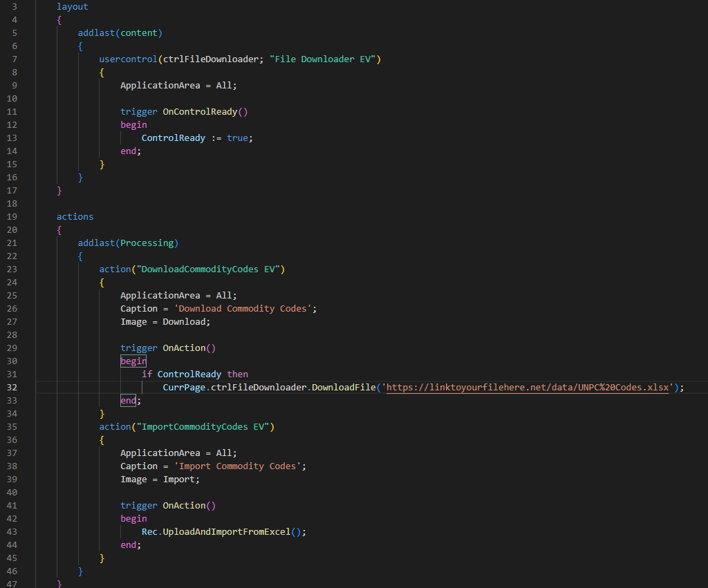The width and height of the screenshot is (708, 588).
Task: Click the "DownloadCommodityCodes EV" action name
Action: point(208,269)
